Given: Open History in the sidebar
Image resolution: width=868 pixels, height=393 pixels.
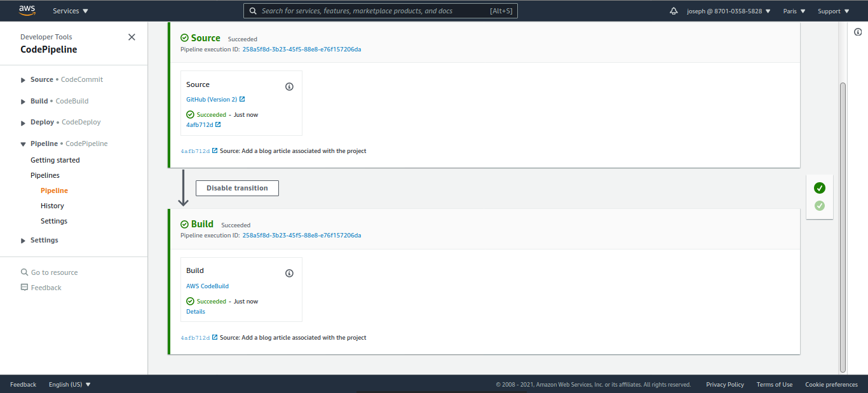Looking at the screenshot, I should (x=52, y=206).
